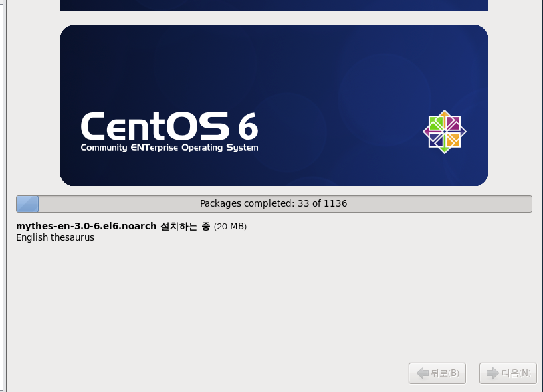Click the Next (다음) button
The width and height of the screenshot is (543, 392).
click(508, 373)
